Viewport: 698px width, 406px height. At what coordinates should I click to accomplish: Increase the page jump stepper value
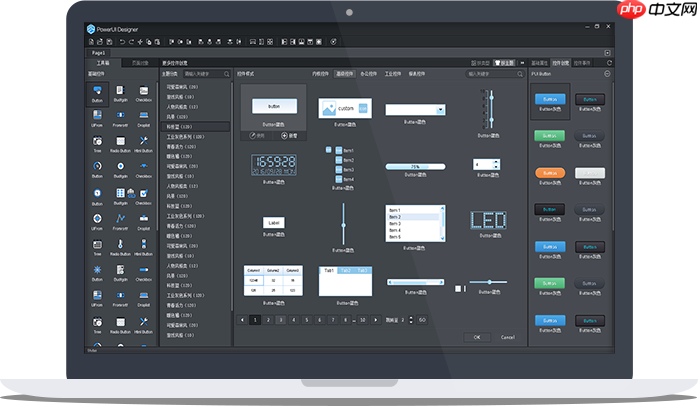coord(410,318)
